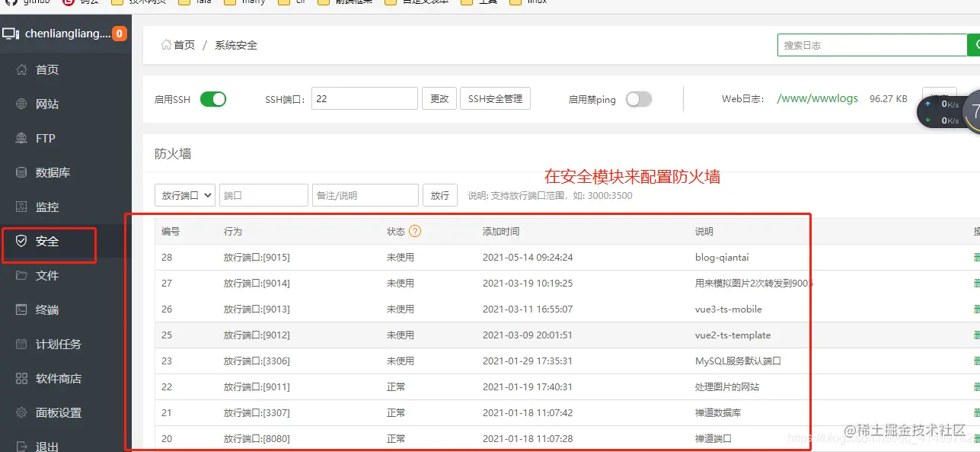This screenshot has width=980, height=452.
Task: Select the 放行端口:[9015] rule cell
Action: click(x=257, y=257)
